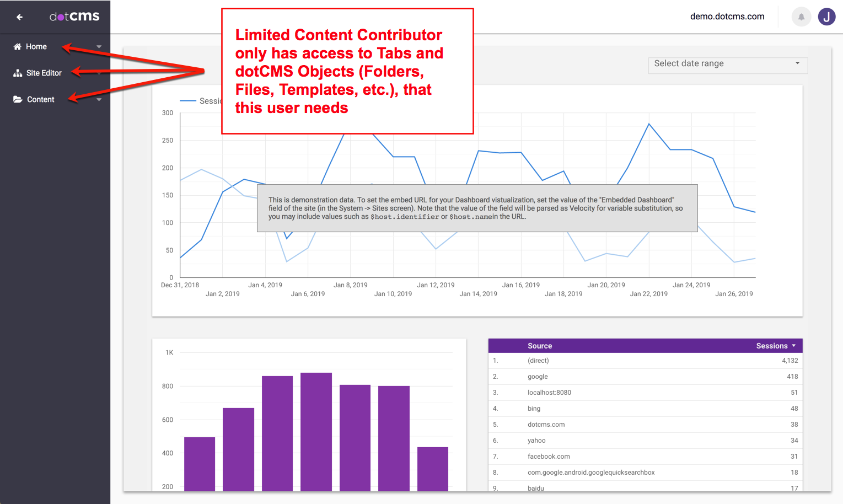843x504 pixels.
Task: Click the back arrow icon in sidebar header
Action: (19, 17)
